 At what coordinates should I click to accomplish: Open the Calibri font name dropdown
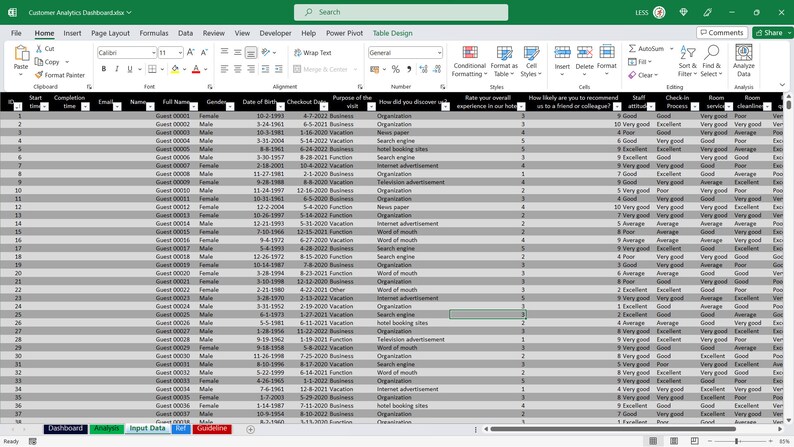153,53
